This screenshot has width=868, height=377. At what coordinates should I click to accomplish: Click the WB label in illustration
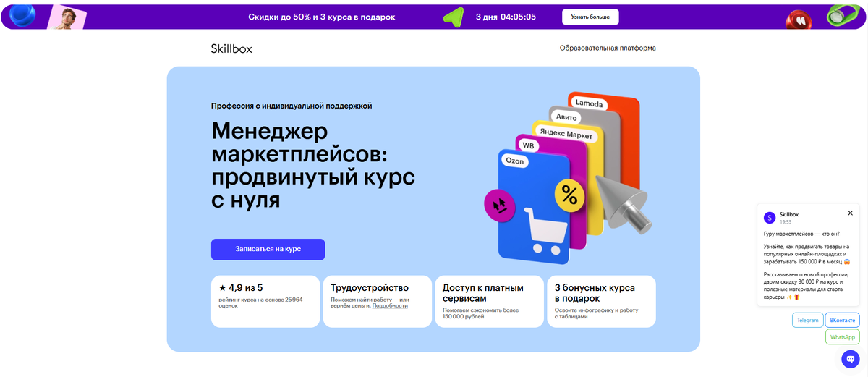pyautogui.click(x=528, y=145)
